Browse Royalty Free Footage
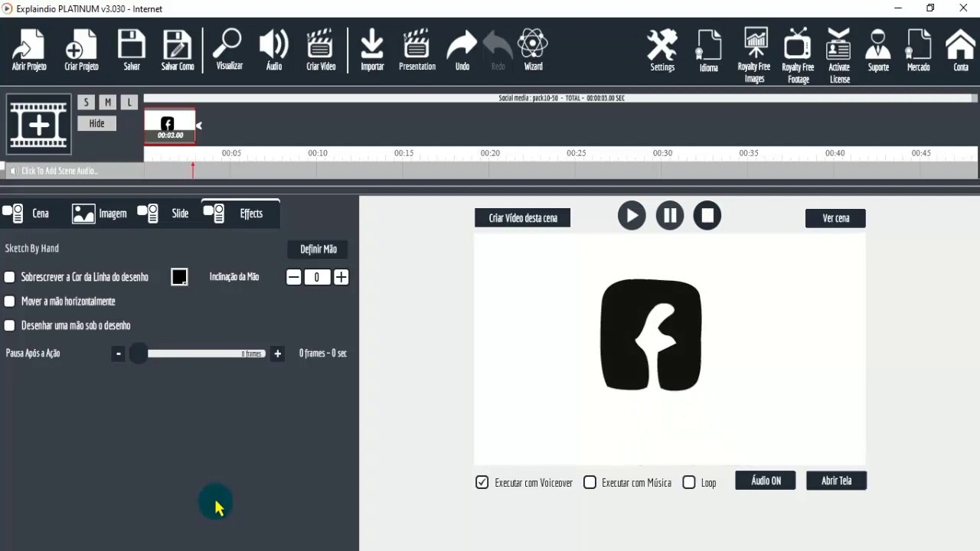Viewport: 980px width, 551px height. [798, 55]
